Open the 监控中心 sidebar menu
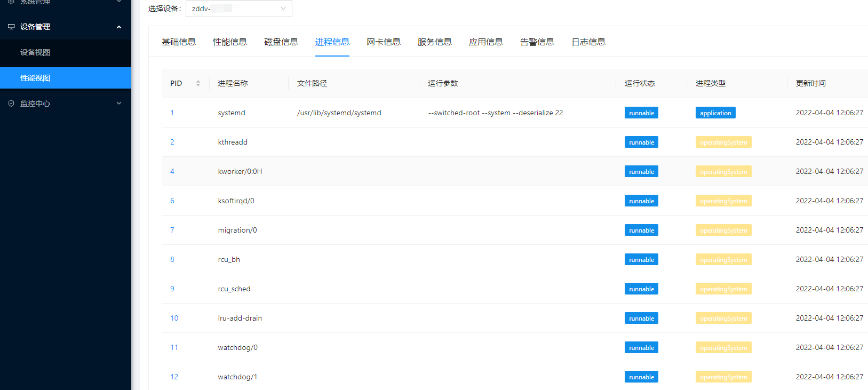Viewport: 868px width, 390px height. pyautogui.click(x=66, y=104)
